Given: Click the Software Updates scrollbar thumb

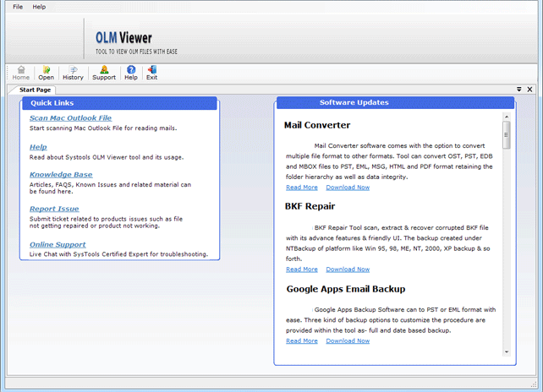Looking at the screenshot, I should [x=507, y=135].
